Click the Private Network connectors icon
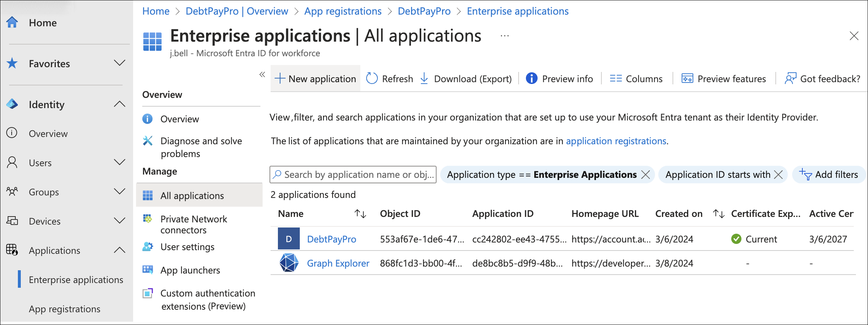This screenshot has height=325, width=868. click(x=148, y=218)
